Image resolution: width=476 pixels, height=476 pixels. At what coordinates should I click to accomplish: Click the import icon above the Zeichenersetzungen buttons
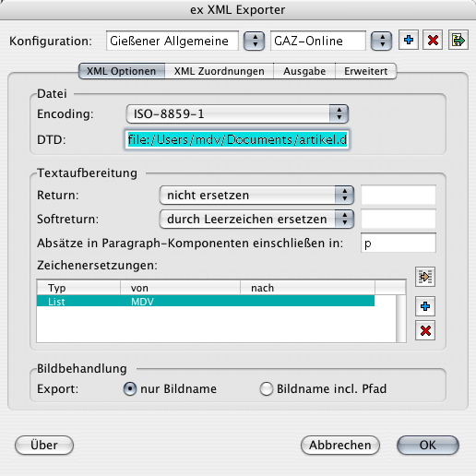pyautogui.click(x=425, y=277)
